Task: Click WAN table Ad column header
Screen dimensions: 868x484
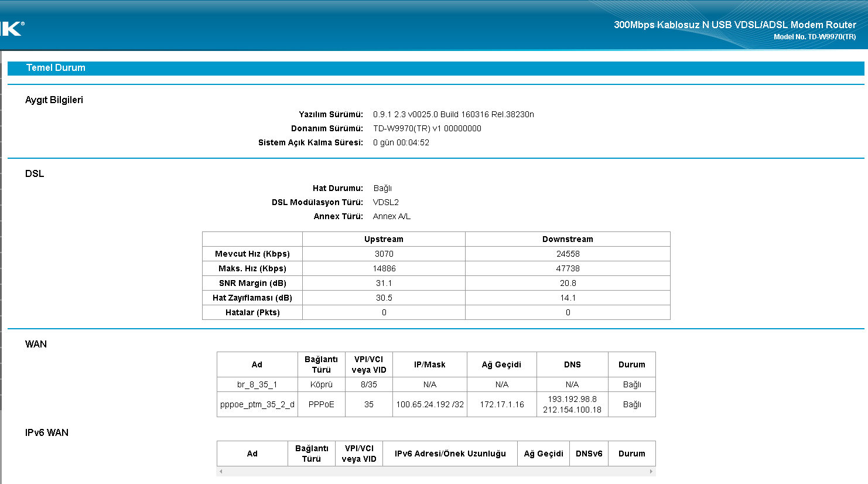Action: pos(257,364)
